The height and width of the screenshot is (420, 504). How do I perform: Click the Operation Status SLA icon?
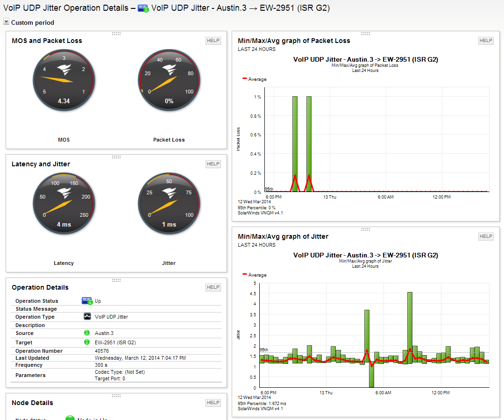pos(87,301)
